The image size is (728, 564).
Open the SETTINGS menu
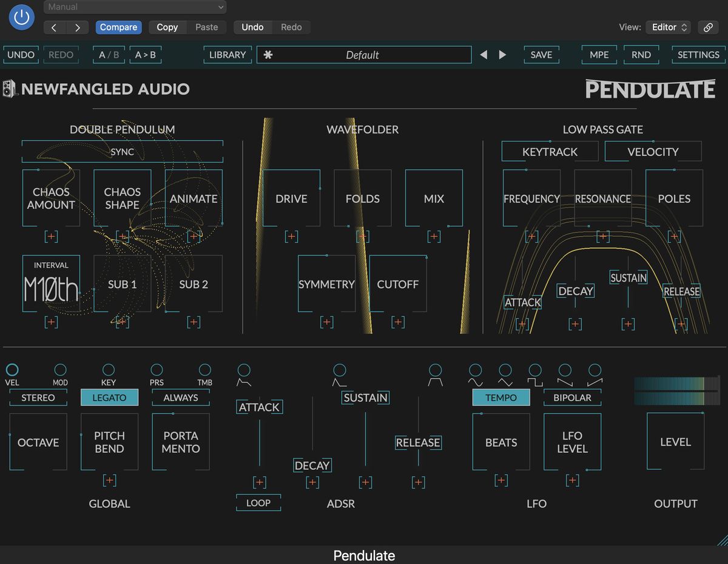click(x=698, y=55)
